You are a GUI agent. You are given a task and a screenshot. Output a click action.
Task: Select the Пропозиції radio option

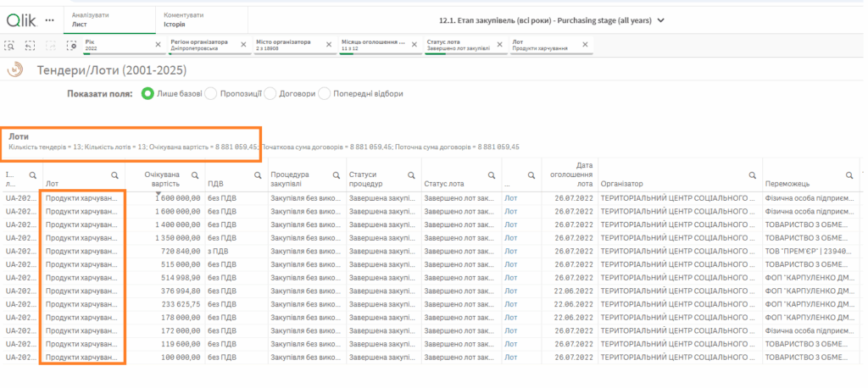coord(211,93)
